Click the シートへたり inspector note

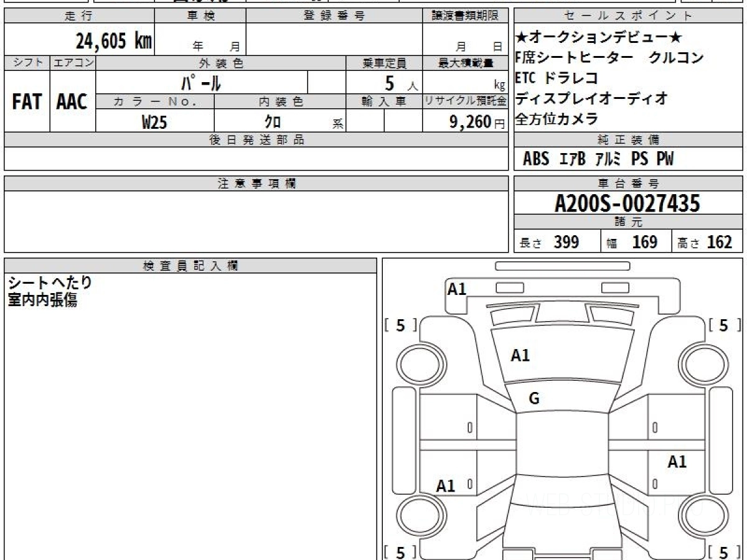point(50,282)
